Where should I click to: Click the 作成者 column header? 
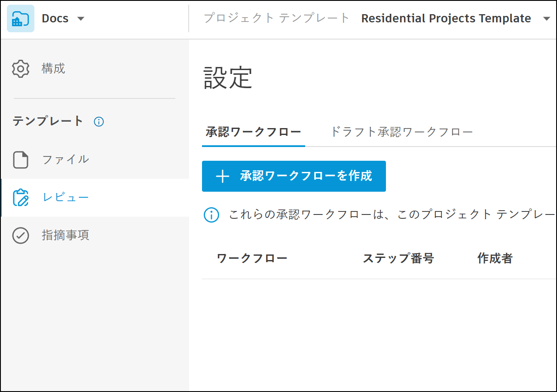495,258
